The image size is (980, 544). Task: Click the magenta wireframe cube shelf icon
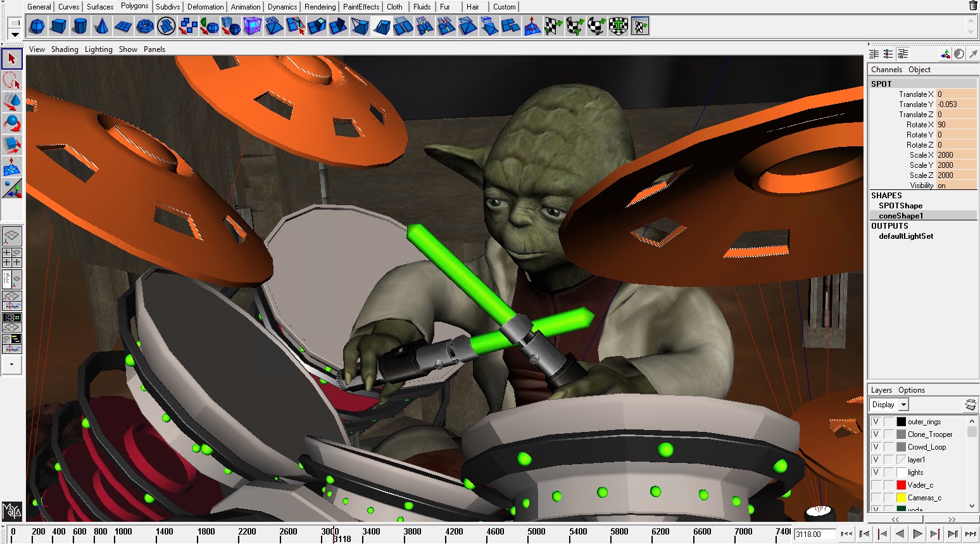(253, 27)
